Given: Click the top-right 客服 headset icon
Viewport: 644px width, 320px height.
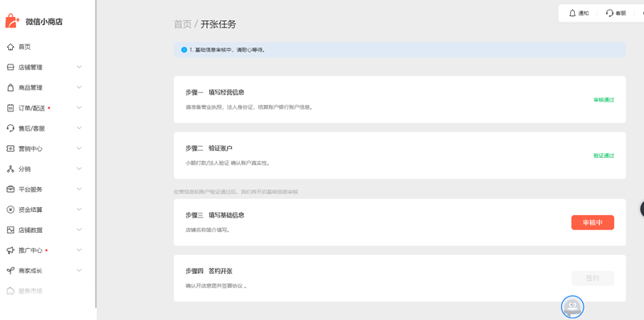Looking at the screenshot, I should 609,13.
